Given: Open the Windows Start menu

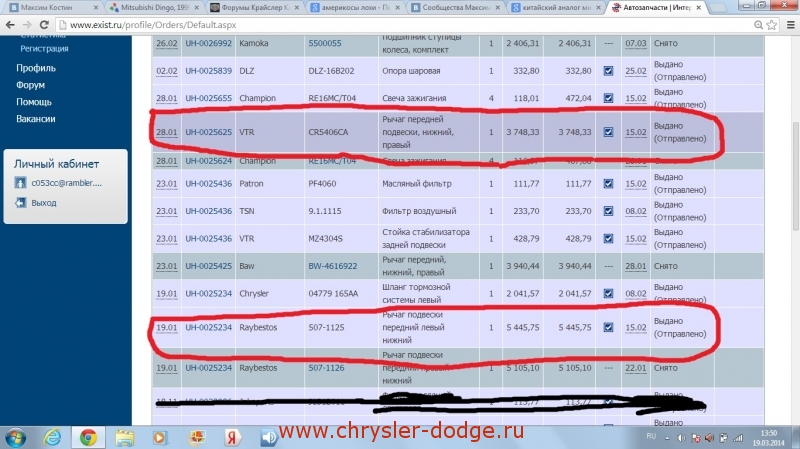Looking at the screenshot, I should coord(15,438).
